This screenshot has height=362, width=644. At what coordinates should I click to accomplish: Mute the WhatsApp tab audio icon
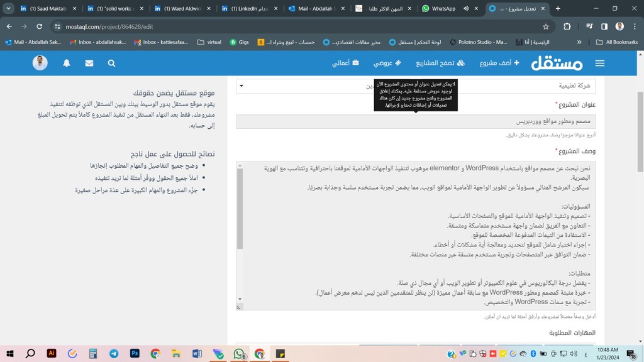(x=466, y=8)
